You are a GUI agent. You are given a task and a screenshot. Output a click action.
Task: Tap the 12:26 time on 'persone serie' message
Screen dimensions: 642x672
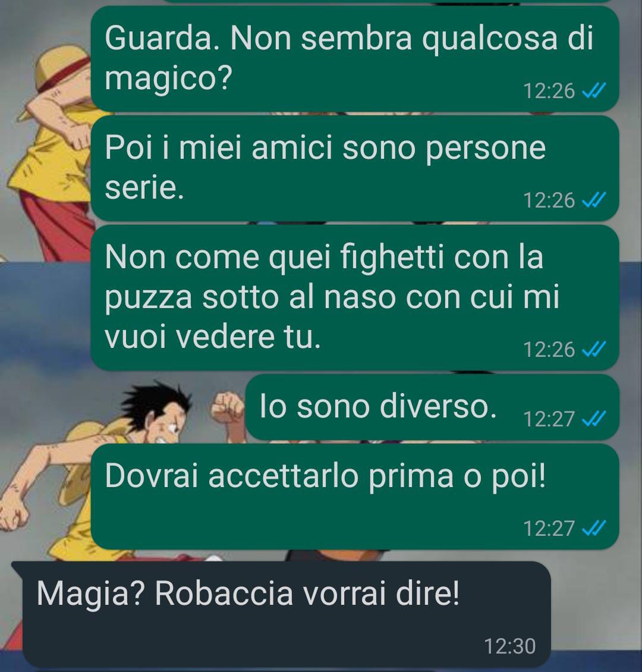tap(549, 200)
